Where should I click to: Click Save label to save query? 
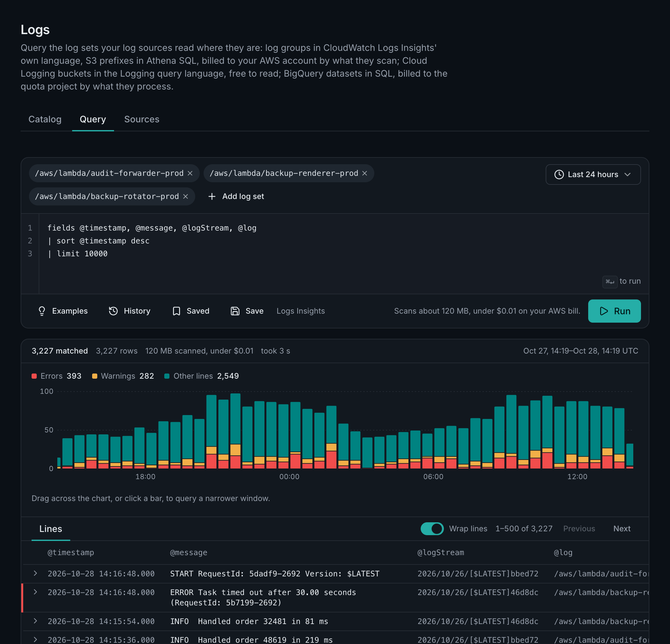(255, 311)
